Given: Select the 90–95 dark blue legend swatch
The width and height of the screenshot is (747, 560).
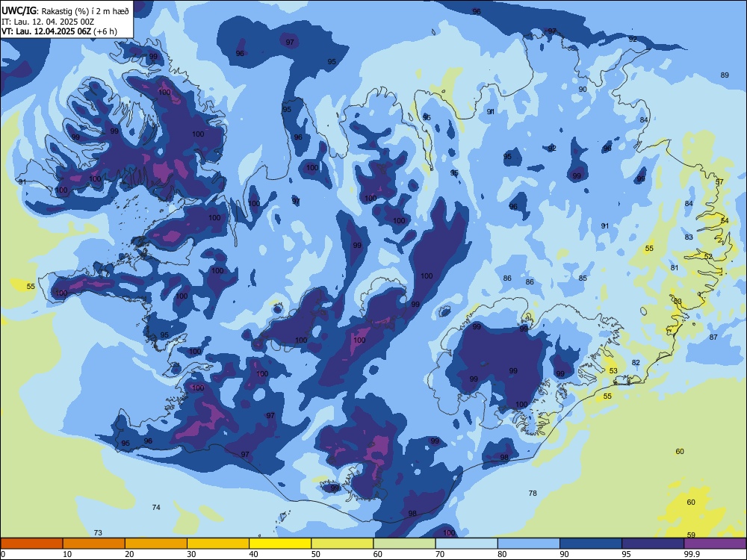Looking at the screenshot, I should click(x=591, y=544).
